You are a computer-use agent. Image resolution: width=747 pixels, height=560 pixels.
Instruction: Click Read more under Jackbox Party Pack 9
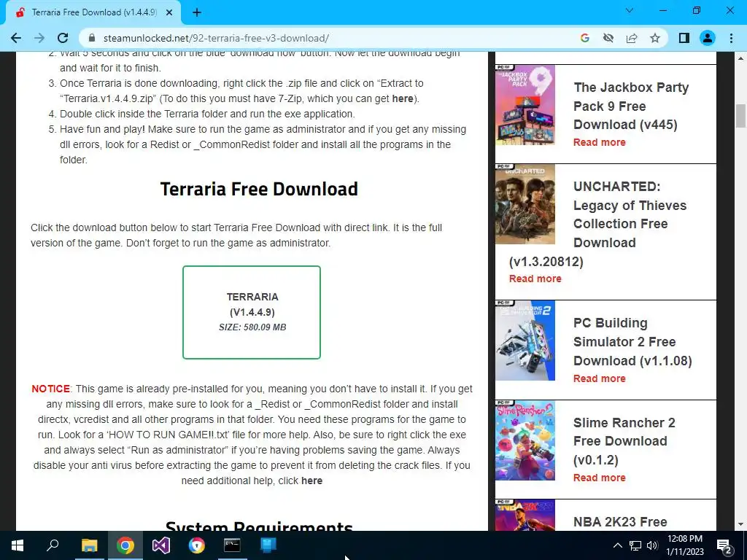600,142
